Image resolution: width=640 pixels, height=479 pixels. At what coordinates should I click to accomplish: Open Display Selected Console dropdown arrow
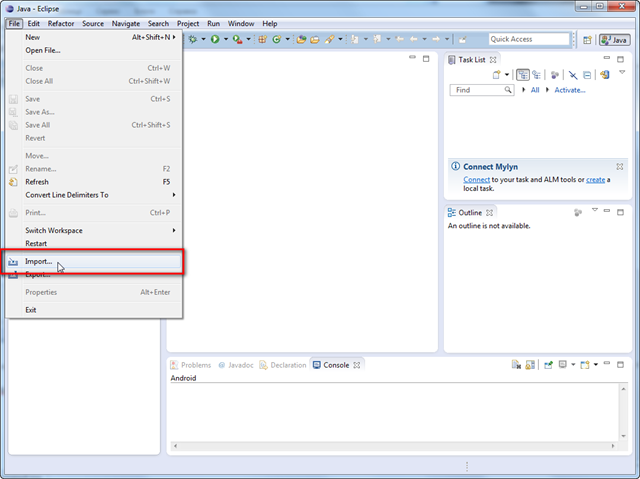click(x=573, y=364)
